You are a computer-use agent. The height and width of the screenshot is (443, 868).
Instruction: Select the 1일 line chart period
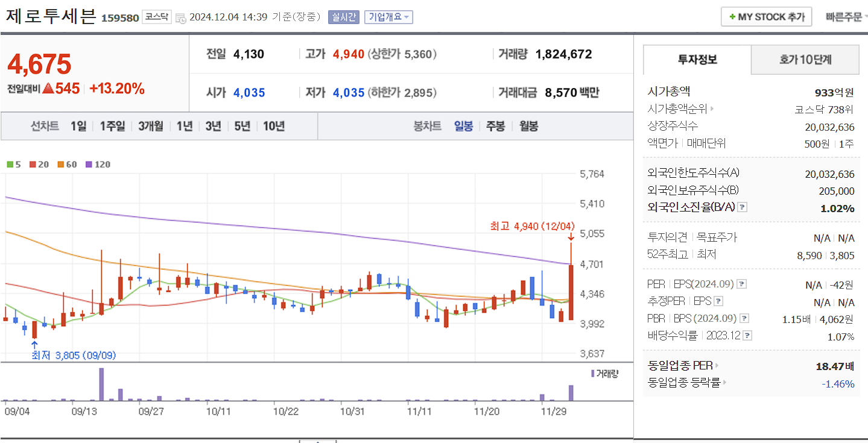pyautogui.click(x=78, y=127)
